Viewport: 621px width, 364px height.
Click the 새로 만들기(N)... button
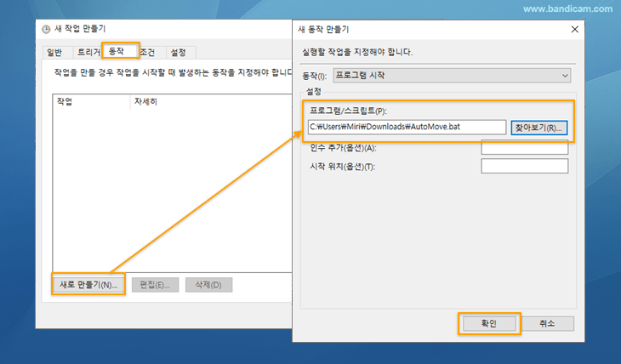coord(88,284)
